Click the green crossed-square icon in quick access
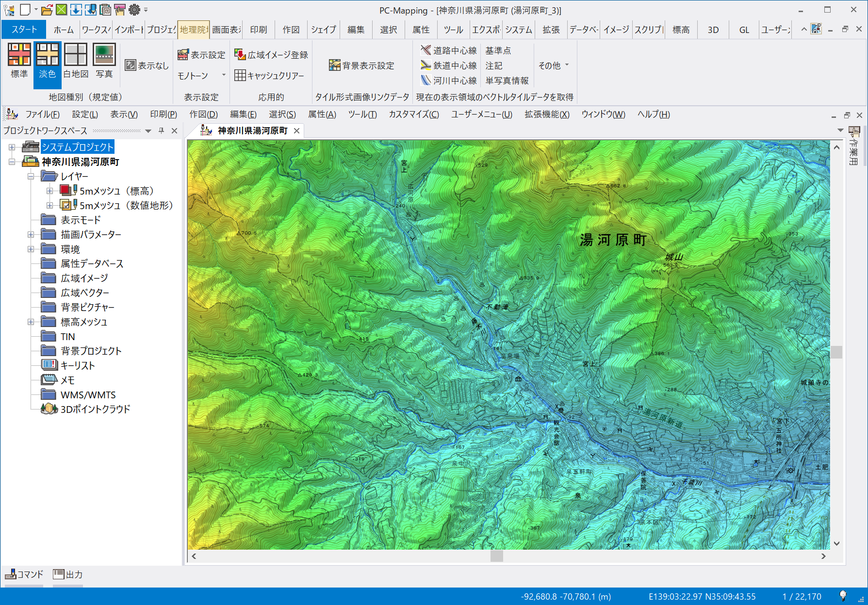Screen dimensions: 868x605 click(x=61, y=9)
